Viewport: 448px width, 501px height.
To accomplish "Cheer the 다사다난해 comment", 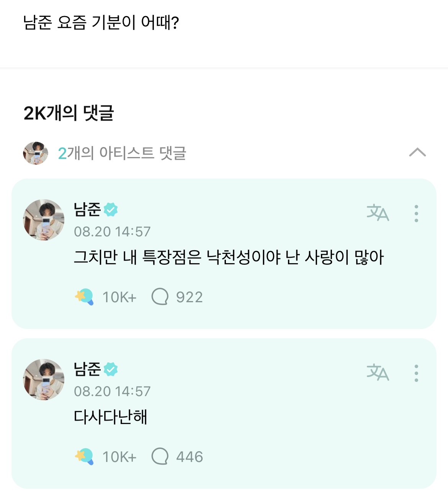I will [x=84, y=457].
